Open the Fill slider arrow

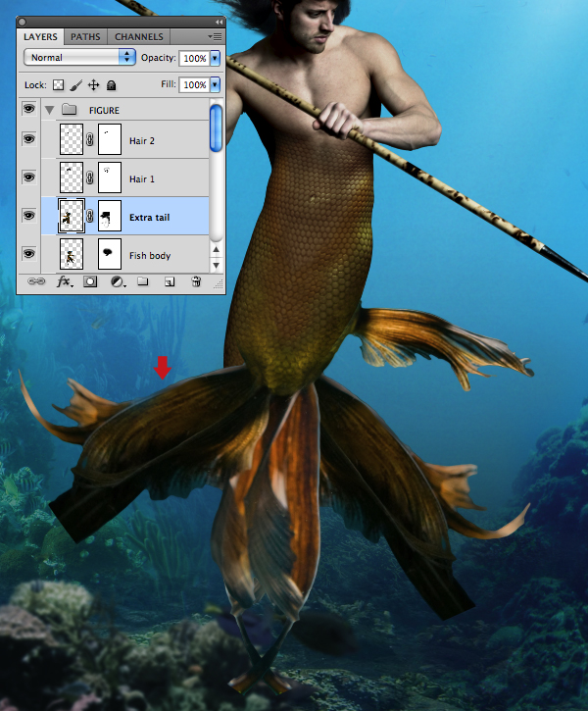coord(216,84)
